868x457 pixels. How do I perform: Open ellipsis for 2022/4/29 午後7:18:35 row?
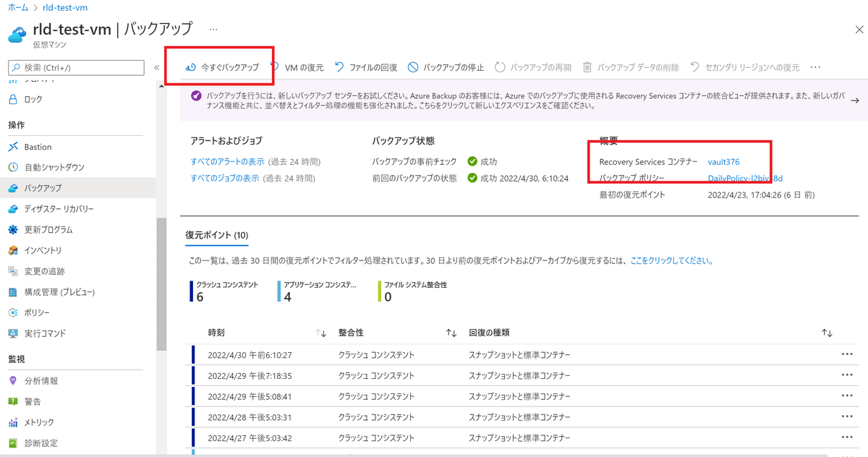[848, 376]
